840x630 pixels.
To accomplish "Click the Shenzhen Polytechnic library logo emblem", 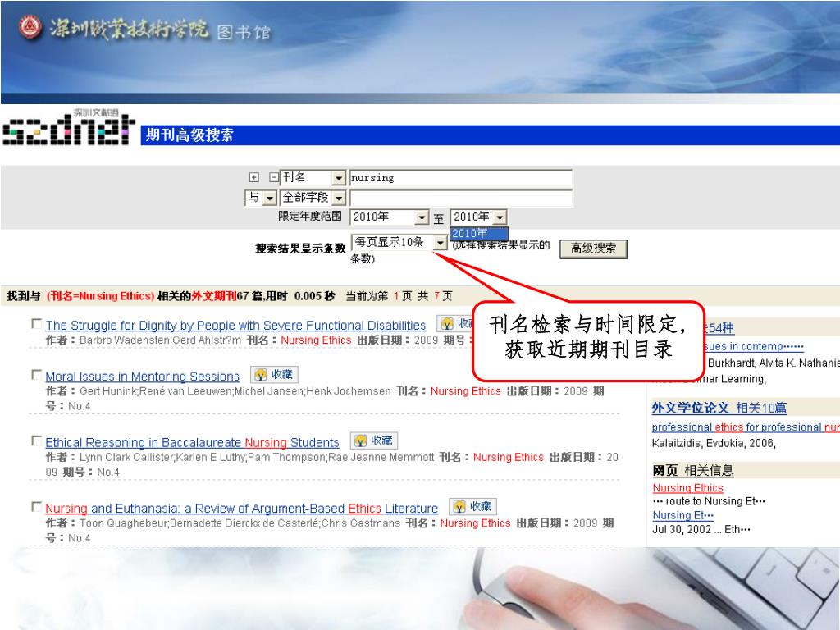I will pos(30,27).
